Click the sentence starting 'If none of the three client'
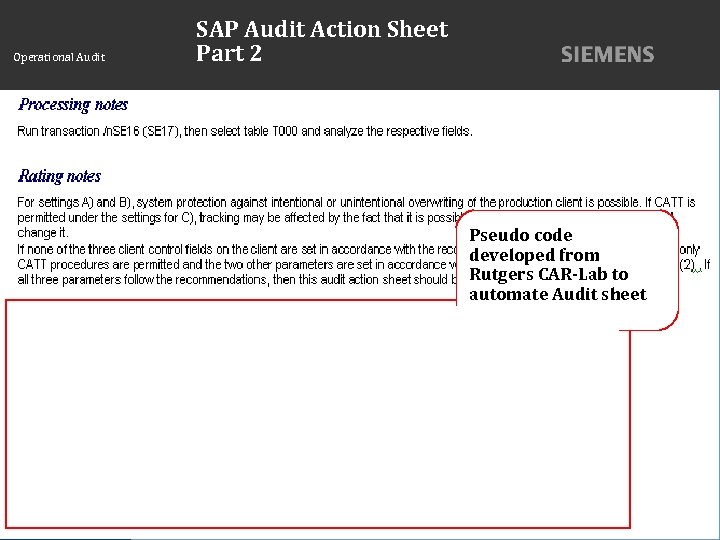720x540 pixels. click(237, 249)
